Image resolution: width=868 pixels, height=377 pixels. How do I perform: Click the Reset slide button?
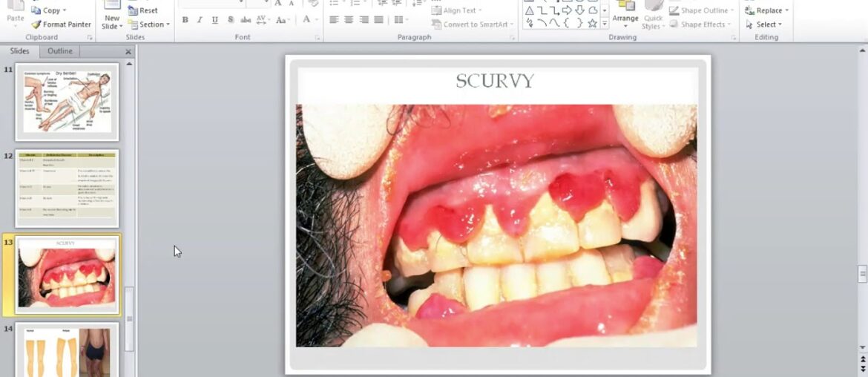click(x=143, y=11)
